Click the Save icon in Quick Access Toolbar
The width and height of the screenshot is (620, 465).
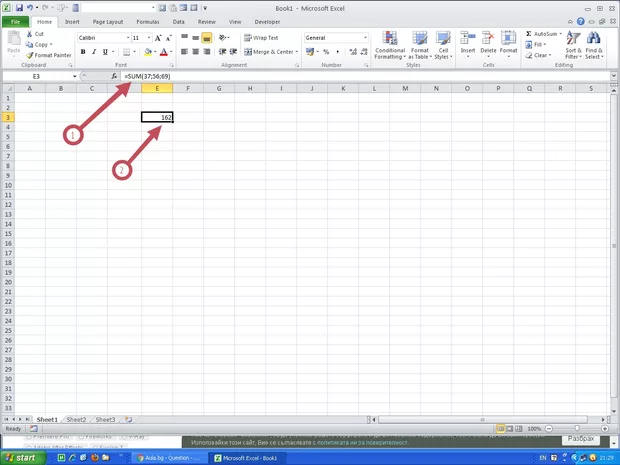pos(19,8)
